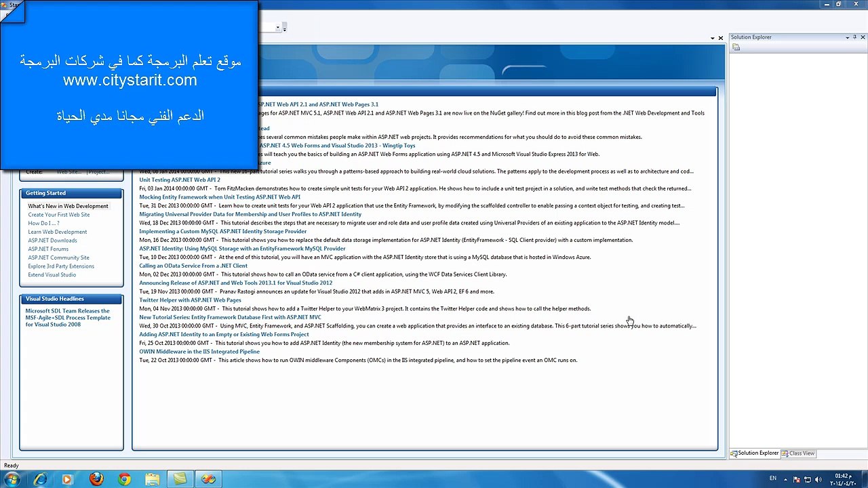Open the volume speaker tray icon
868x488 pixels.
tap(818, 479)
